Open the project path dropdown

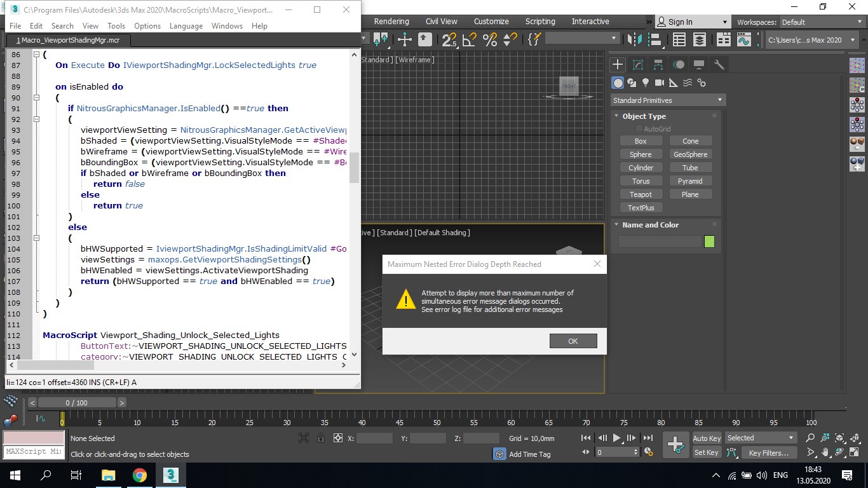click(813, 40)
